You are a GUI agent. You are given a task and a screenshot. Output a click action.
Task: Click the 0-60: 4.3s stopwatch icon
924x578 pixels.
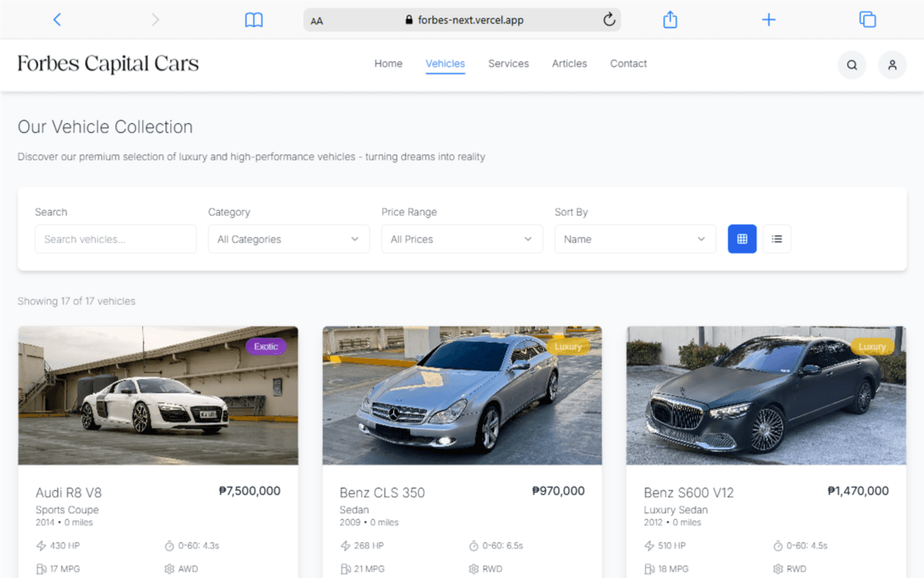click(169, 546)
